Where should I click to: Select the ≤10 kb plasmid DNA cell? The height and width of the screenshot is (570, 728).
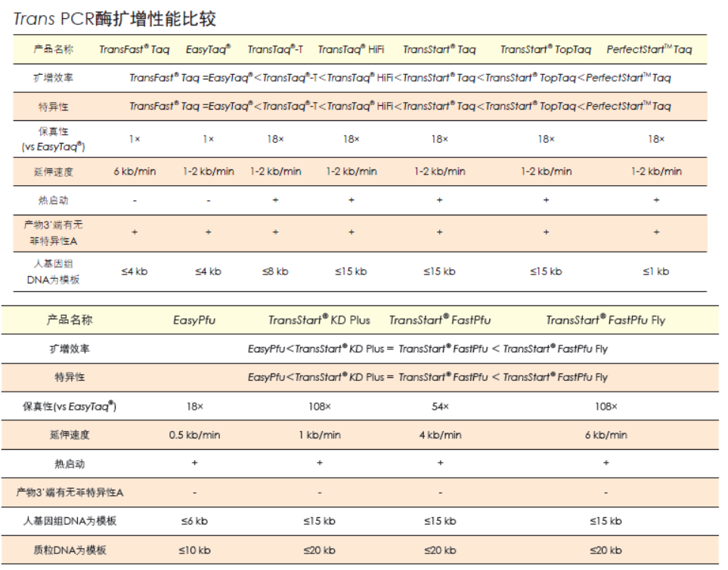pos(194,550)
